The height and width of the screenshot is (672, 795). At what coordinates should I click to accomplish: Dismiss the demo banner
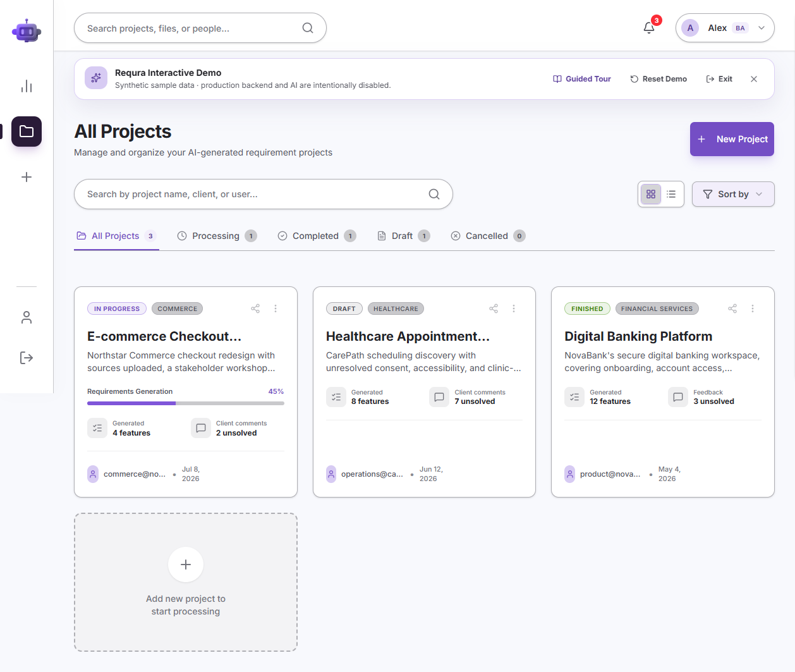[754, 79]
